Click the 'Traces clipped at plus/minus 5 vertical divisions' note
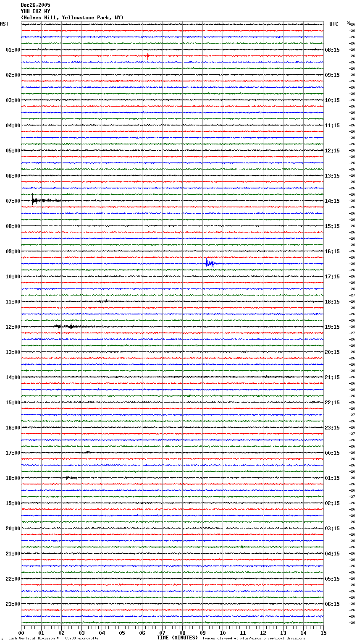Viewport: 357px width, 644px height. tap(254, 639)
